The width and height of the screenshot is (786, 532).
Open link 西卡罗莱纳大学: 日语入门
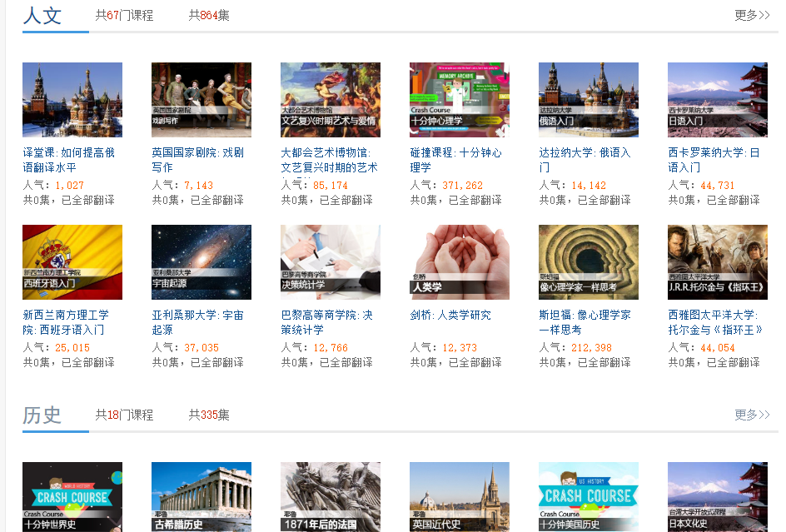pos(714,160)
